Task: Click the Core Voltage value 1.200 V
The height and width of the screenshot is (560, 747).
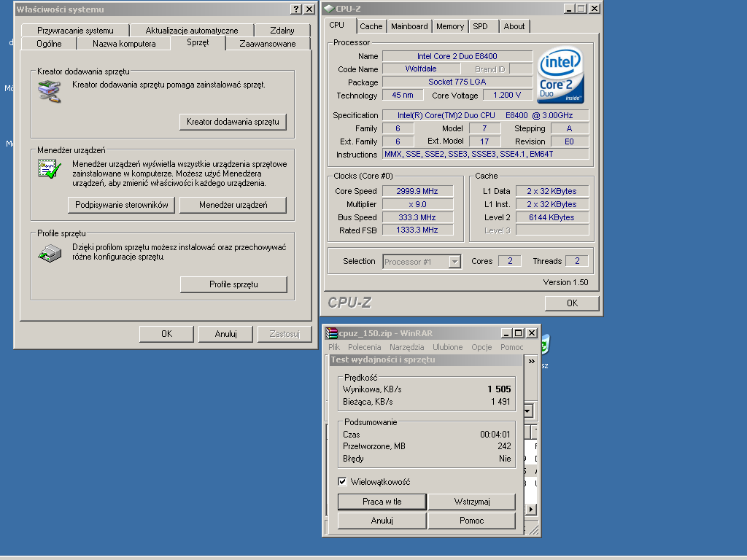Action: tap(508, 96)
